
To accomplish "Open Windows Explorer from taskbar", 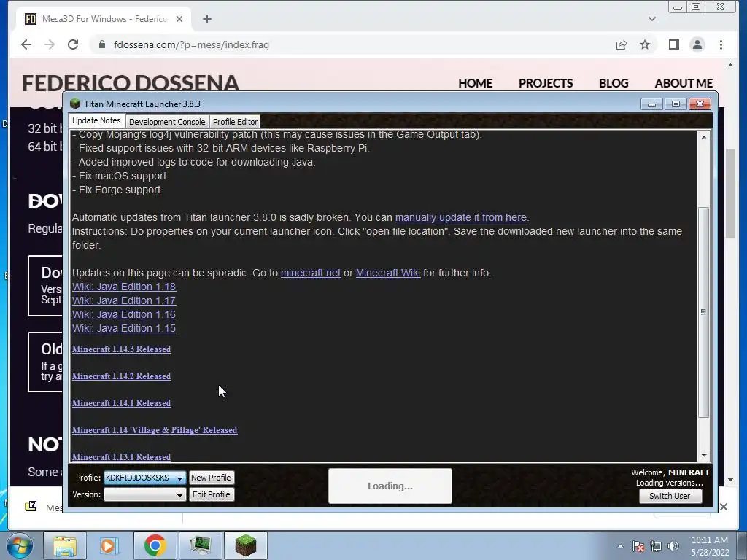I will (x=64, y=545).
